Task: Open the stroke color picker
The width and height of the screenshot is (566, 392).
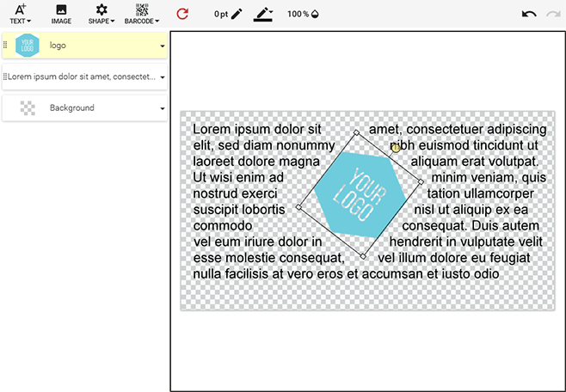Action: pos(263,14)
